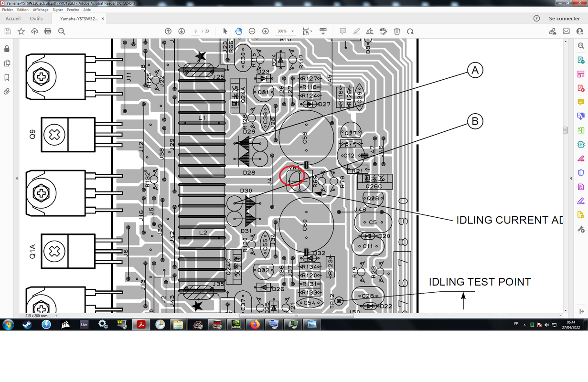The width and height of the screenshot is (588, 382).
Task: Click the Windows Start button
Action: point(9,324)
